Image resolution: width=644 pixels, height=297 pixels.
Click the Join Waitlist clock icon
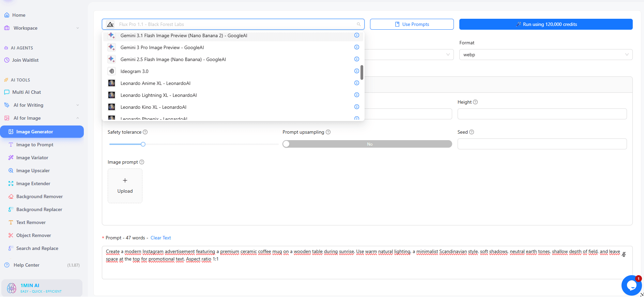point(7,60)
